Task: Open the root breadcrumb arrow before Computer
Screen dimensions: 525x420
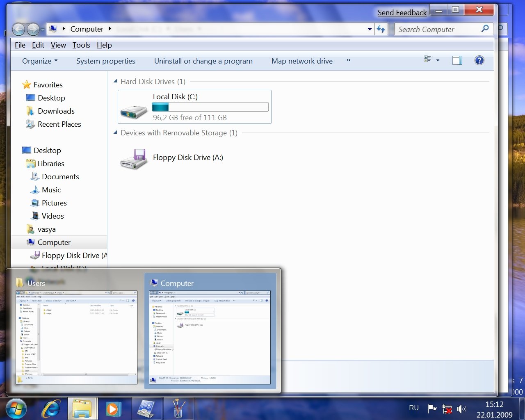Action: (x=64, y=29)
